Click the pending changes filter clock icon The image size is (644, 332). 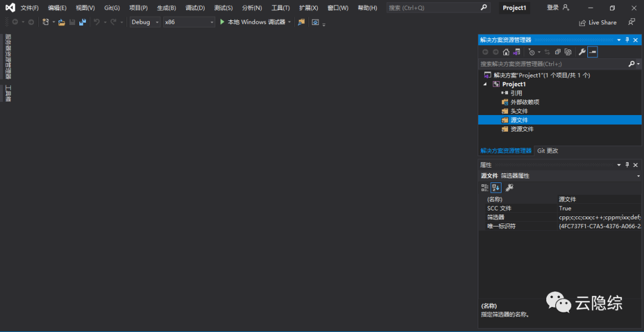click(532, 52)
